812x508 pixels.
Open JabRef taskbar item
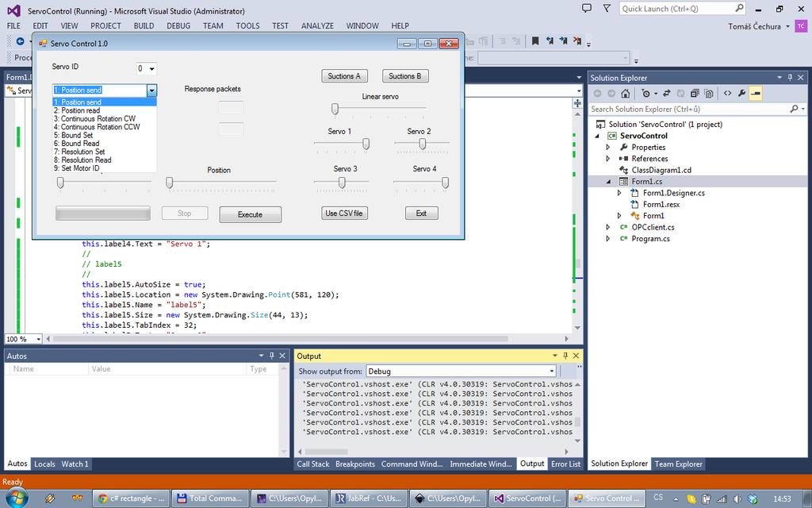click(x=368, y=498)
